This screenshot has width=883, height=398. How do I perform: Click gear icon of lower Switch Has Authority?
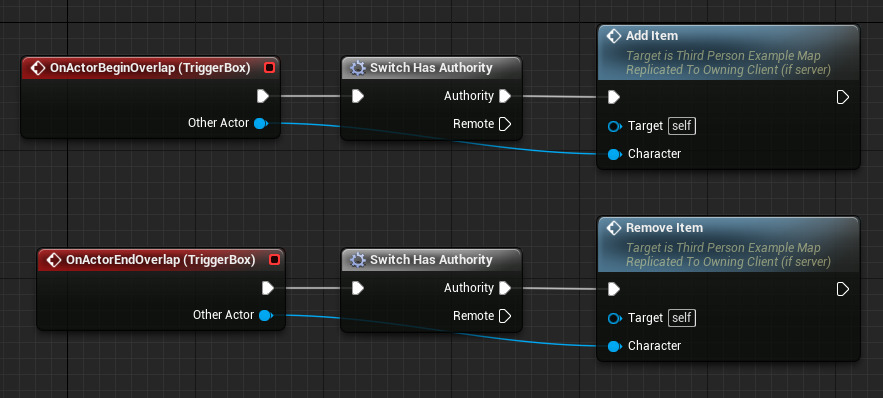pyautogui.click(x=358, y=261)
